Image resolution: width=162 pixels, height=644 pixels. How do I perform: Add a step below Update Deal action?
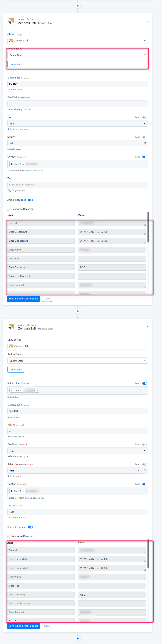[x=78, y=639]
